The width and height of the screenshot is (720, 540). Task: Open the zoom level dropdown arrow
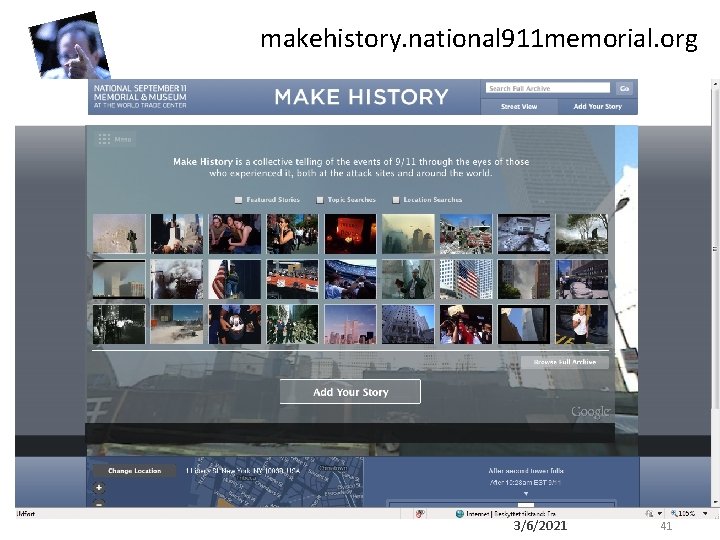(x=705, y=513)
